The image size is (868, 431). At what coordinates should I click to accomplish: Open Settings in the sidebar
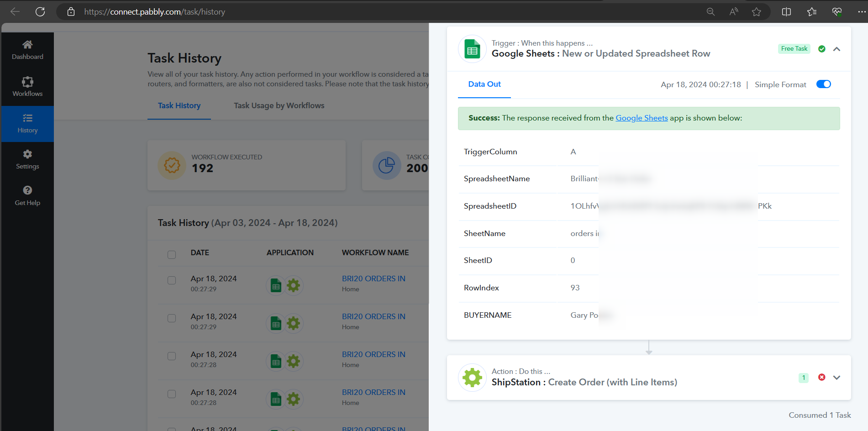click(x=27, y=160)
